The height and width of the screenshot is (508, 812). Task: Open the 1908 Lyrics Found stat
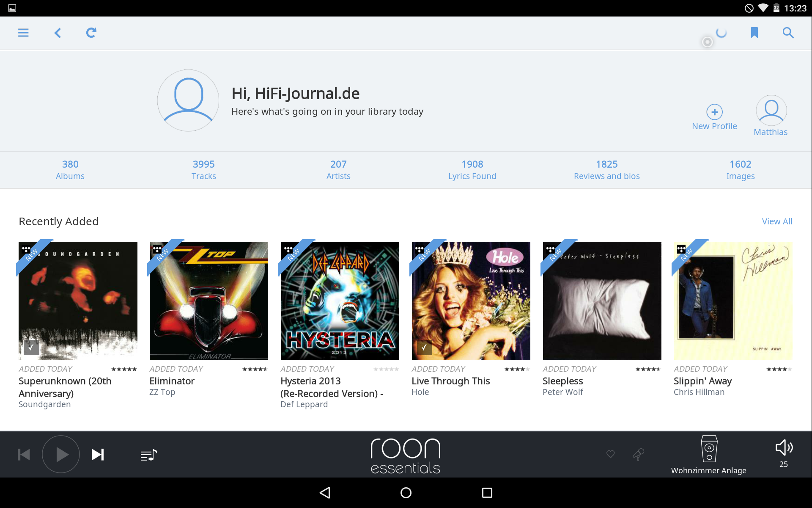472,170
